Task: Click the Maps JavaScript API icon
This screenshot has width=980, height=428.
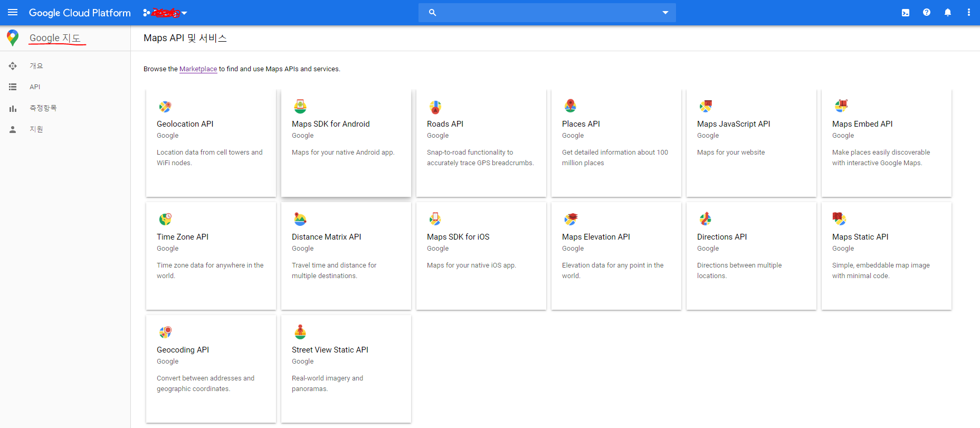Action: [x=706, y=106]
